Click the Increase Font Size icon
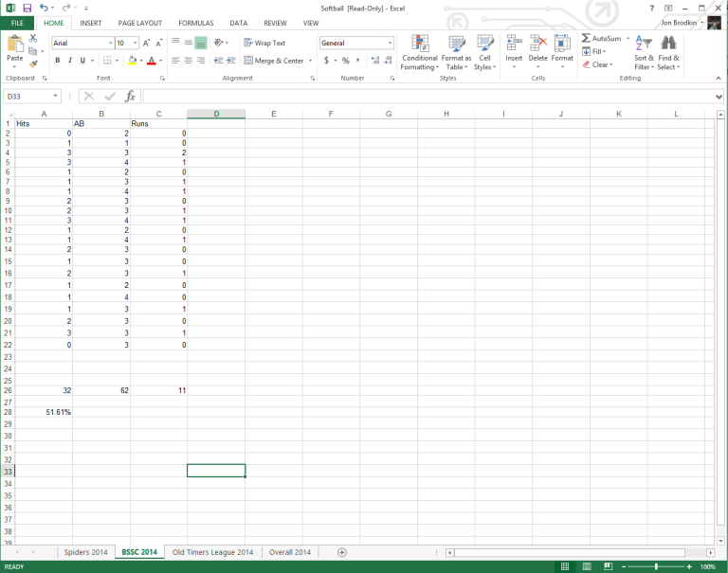 click(147, 43)
